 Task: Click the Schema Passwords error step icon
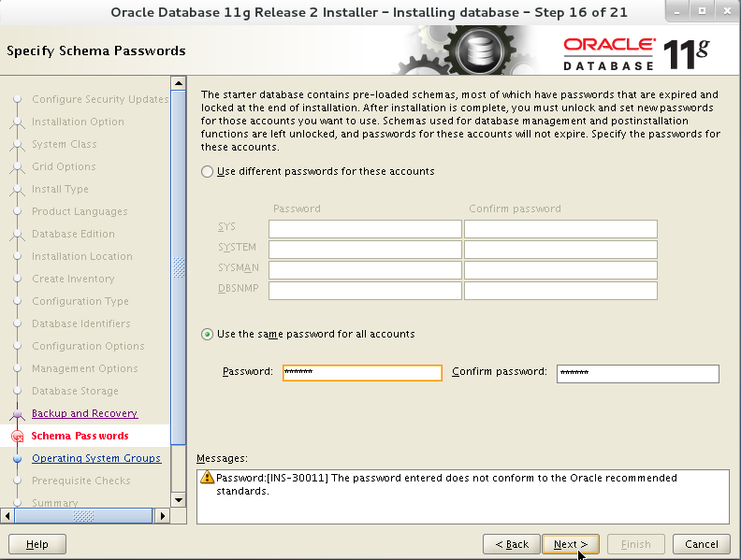(18, 437)
